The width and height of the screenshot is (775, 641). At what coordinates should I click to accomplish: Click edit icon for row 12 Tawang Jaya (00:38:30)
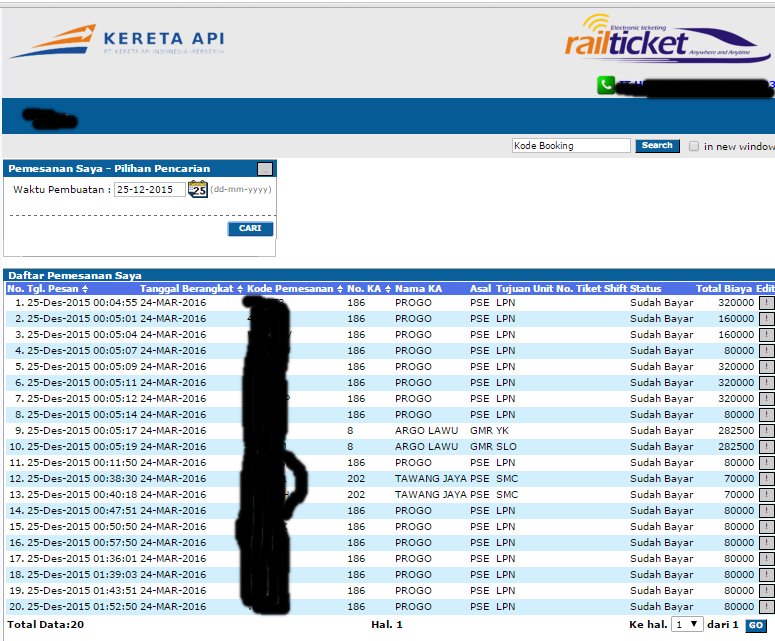point(767,479)
